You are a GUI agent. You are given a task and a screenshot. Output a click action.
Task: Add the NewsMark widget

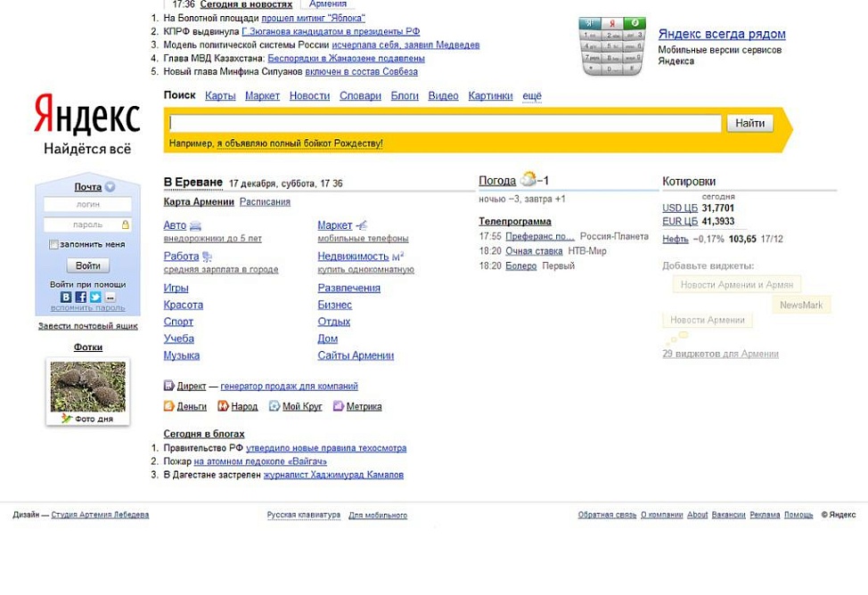point(801,305)
